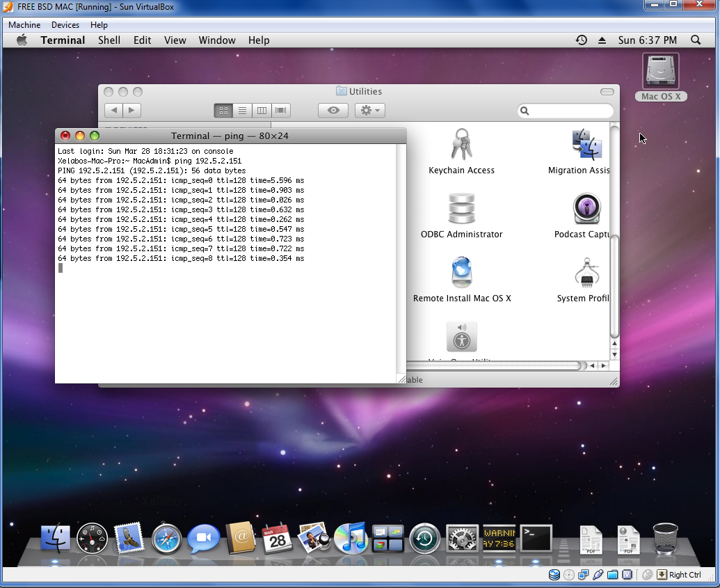Open Podcast Capture utility
The image size is (720, 588).
(x=586, y=209)
